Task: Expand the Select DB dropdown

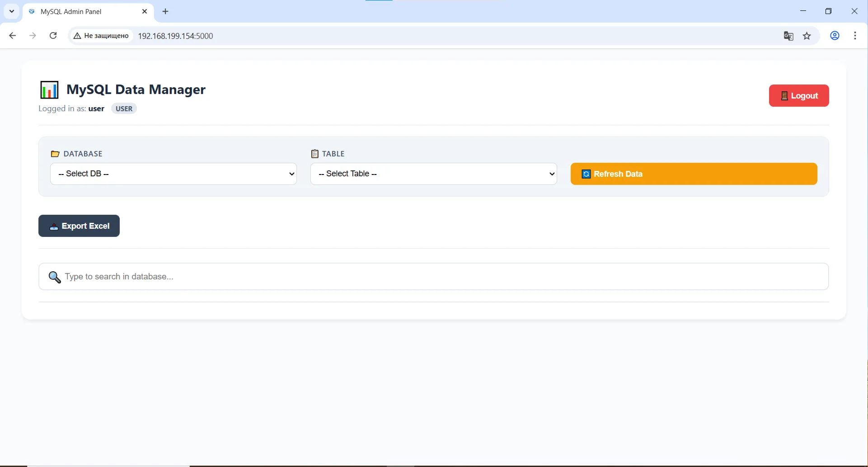Action: [x=174, y=174]
